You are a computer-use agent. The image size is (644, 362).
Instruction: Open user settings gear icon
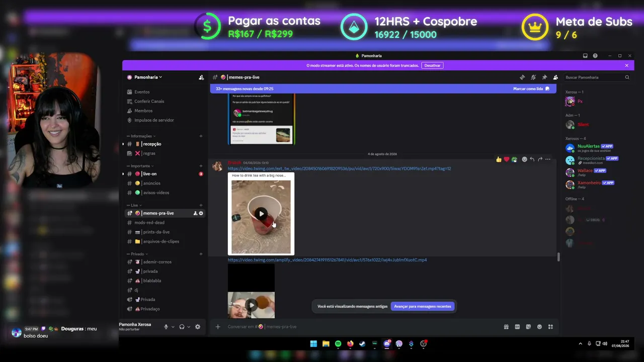[x=198, y=327]
